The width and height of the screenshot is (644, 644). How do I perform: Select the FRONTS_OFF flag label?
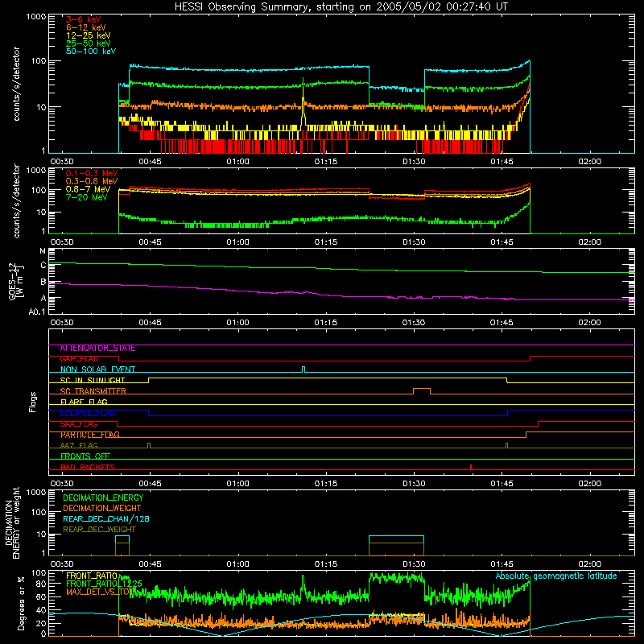85,456
